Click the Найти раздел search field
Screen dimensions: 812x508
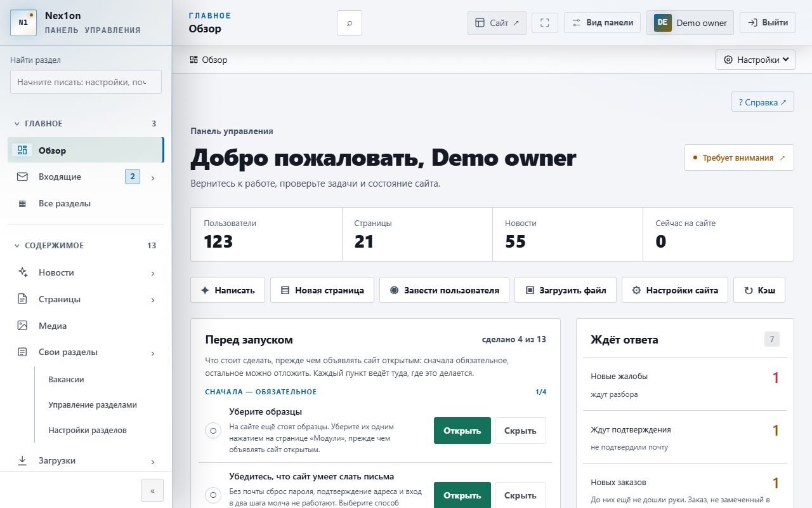point(86,82)
